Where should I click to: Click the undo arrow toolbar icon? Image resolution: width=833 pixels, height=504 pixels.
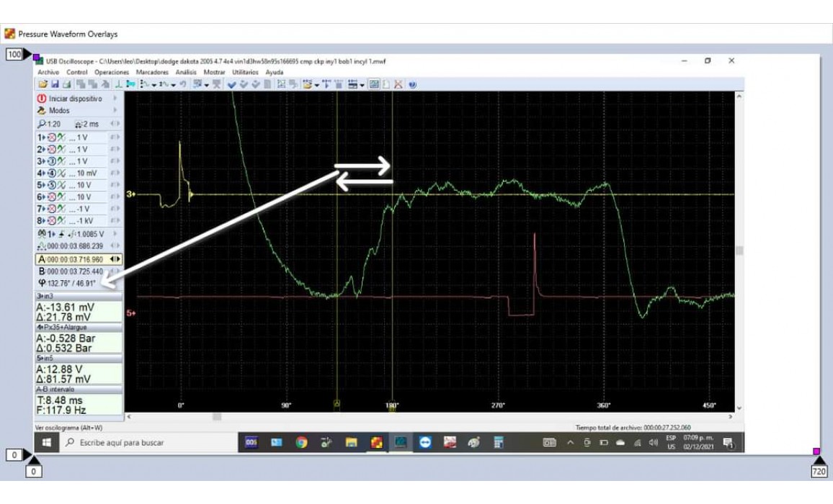click(x=183, y=84)
